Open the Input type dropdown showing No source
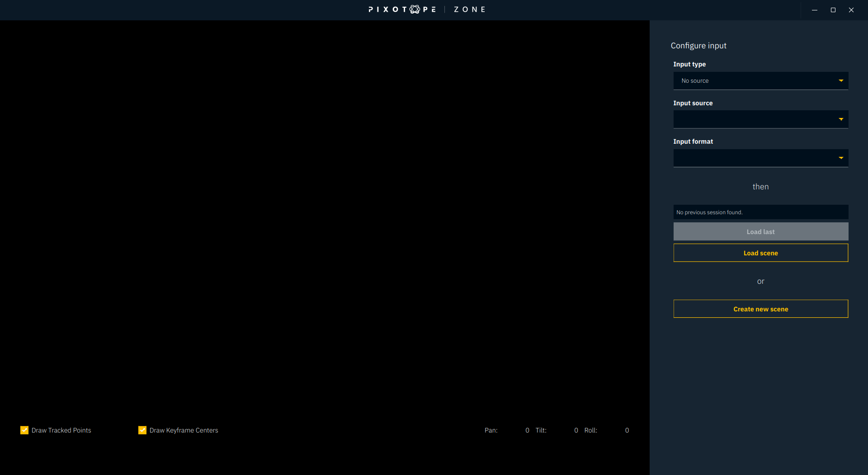The width and height of the screenshot is (868, 475). click(760, 80)
